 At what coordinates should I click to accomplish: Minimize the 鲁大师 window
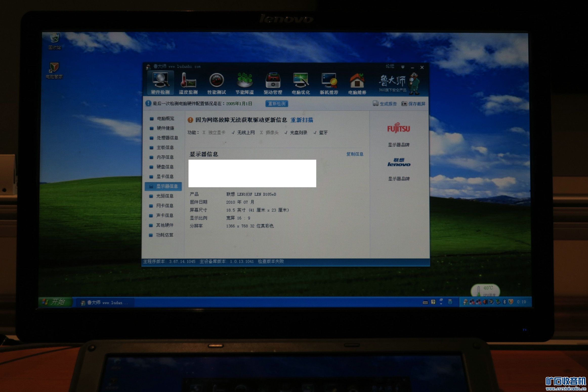(413, 68)
